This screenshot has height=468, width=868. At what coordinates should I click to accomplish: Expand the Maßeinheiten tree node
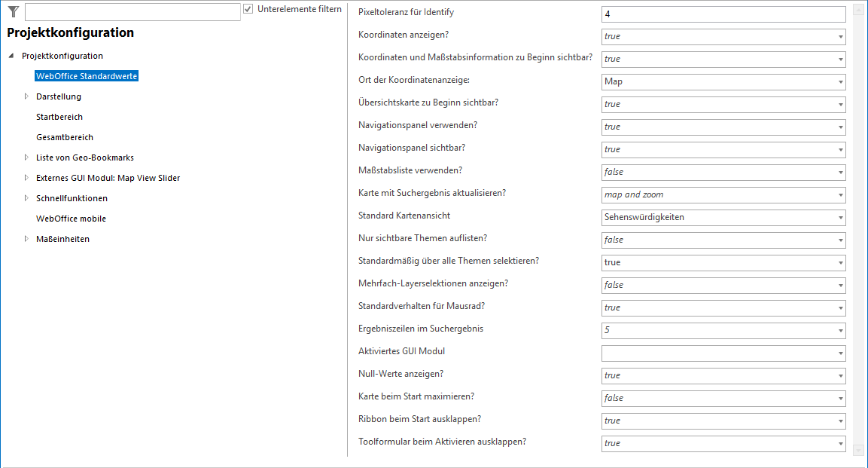[26, 239]
